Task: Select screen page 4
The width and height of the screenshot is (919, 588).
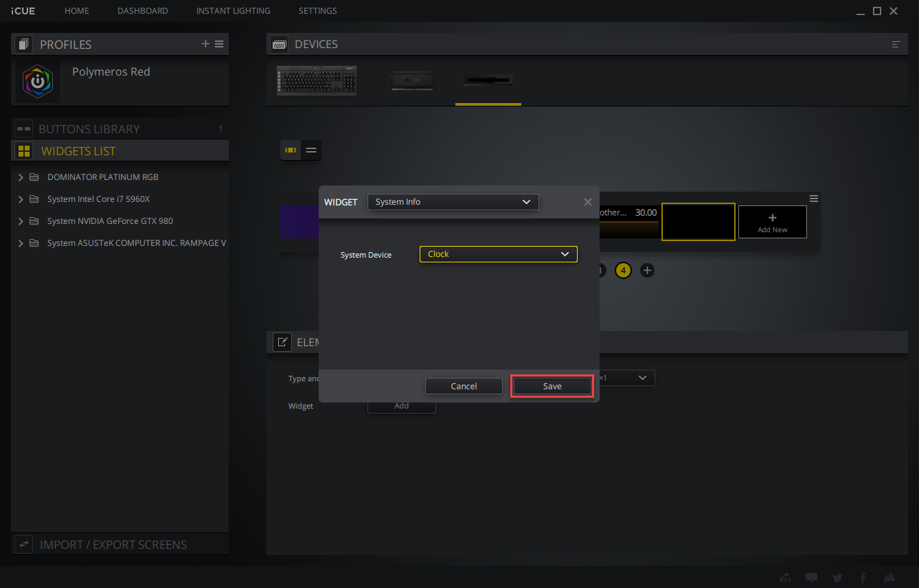Action: [623, 271]
